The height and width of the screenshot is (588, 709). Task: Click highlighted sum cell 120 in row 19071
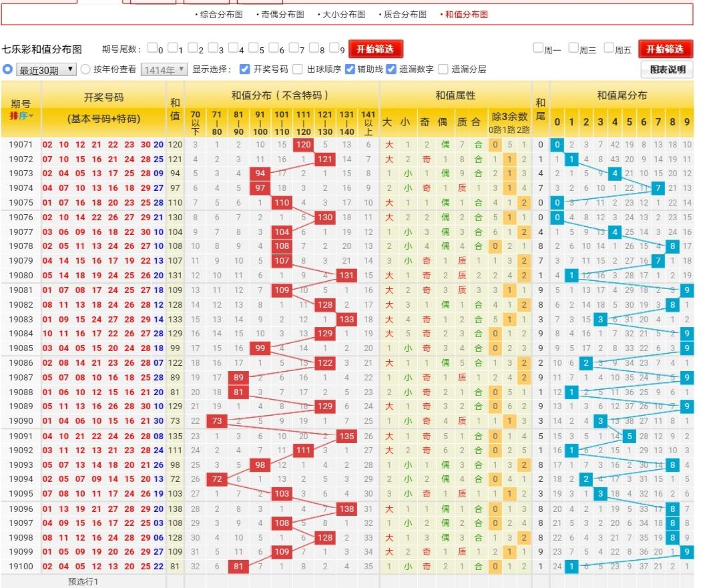point(303,145)
